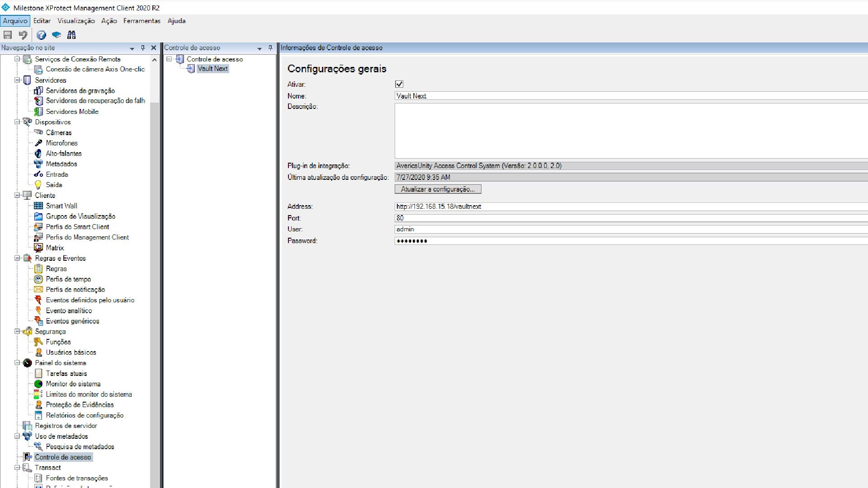Click the Saída light bulb icon
This screenshot has height=488, width=868.
tap(38, 185)
